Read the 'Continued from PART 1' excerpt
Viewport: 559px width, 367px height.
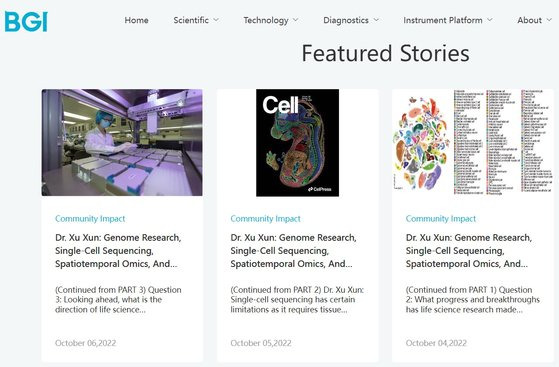[x=473, y=300]
